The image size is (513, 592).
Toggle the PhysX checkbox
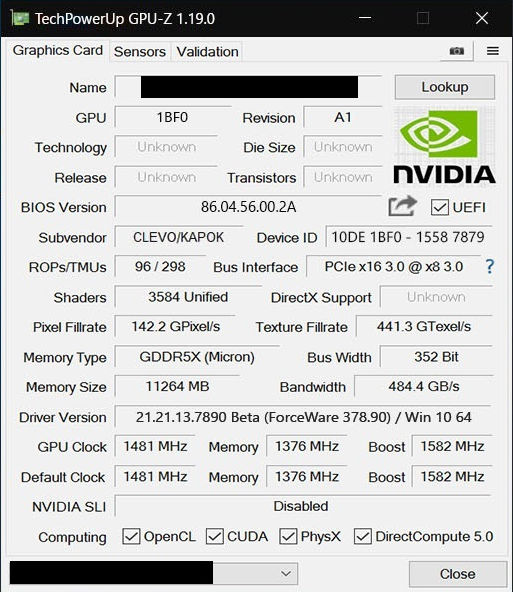[288, 536]
